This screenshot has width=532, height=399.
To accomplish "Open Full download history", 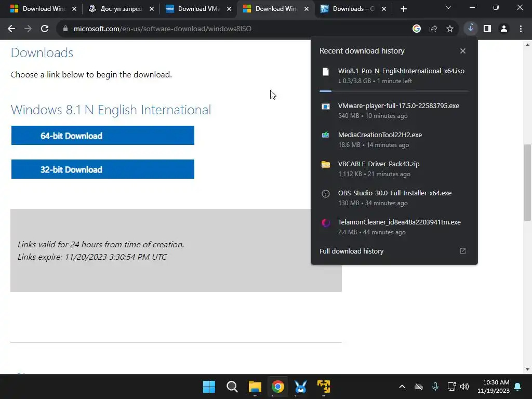I will coord(352,251).
